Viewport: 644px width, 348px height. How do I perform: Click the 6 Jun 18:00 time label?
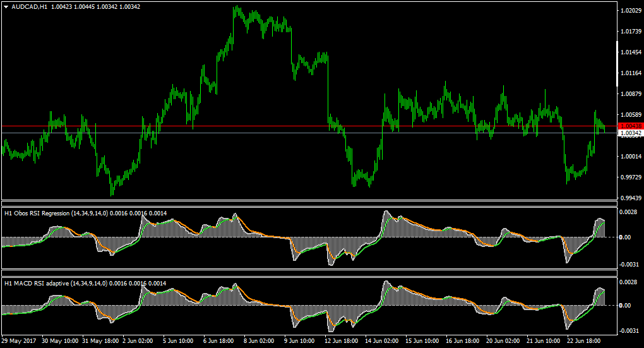coord(218,340)
